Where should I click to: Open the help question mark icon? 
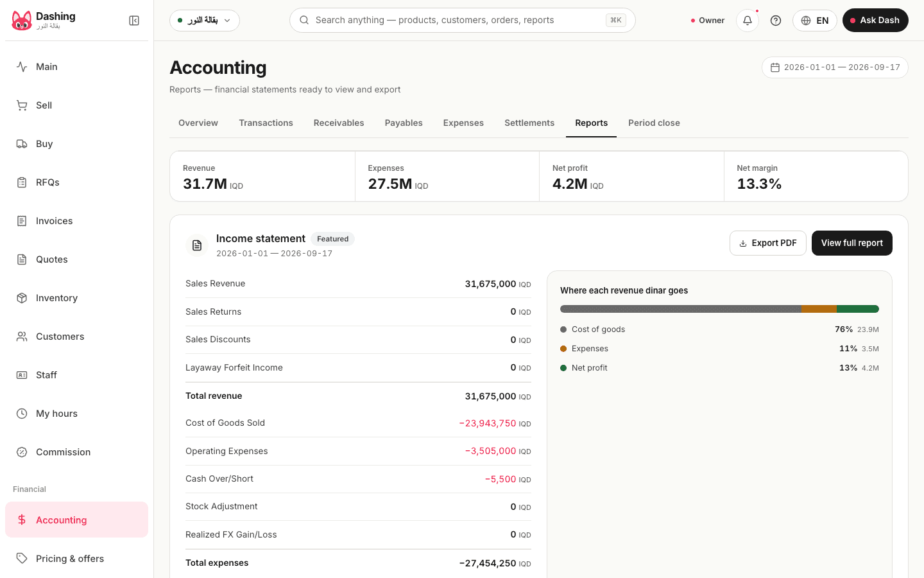click(776, 21)
